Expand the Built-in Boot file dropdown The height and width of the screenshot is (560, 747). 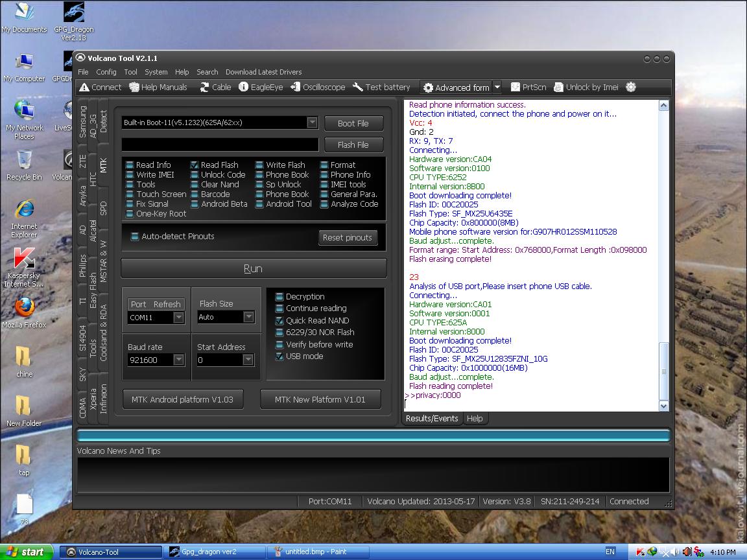pyautogui.click(x=312, y=122)
